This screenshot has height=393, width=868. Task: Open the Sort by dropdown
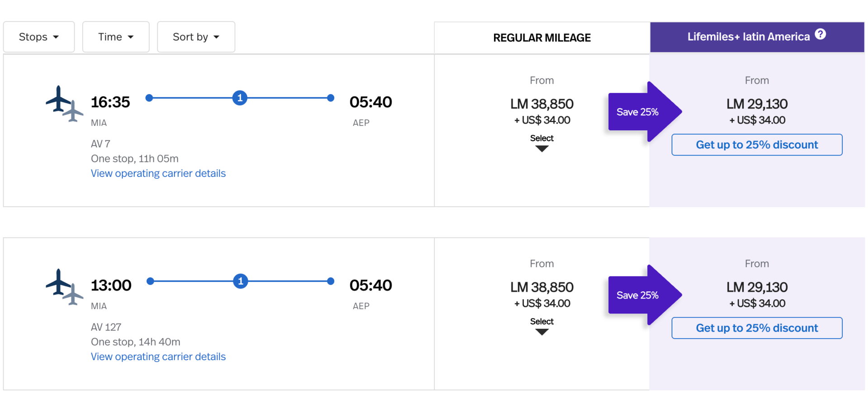coord(196,37)
